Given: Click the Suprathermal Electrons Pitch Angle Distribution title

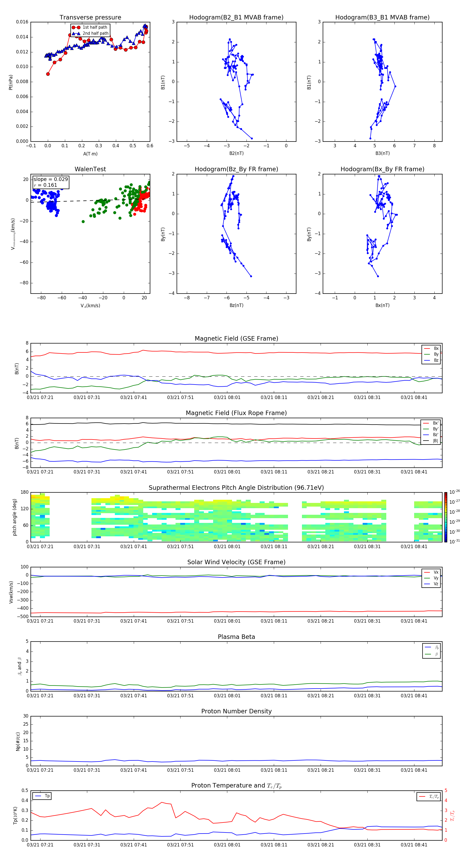Looking at the screenshot, I should [x=236, y=488].
